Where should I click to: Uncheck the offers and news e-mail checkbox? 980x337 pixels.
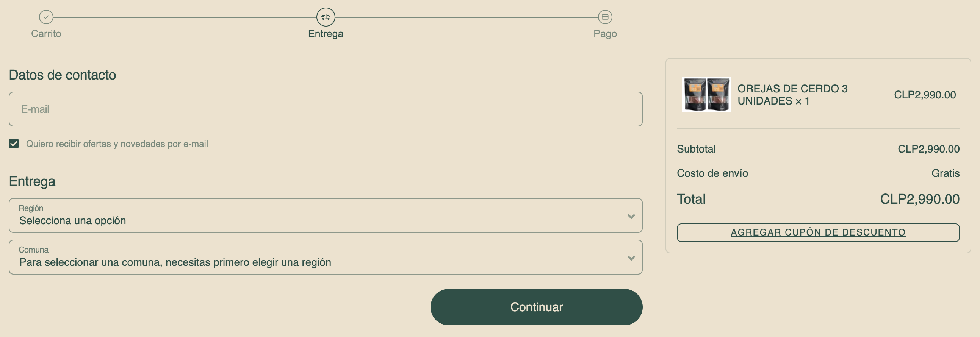[14, 144]
